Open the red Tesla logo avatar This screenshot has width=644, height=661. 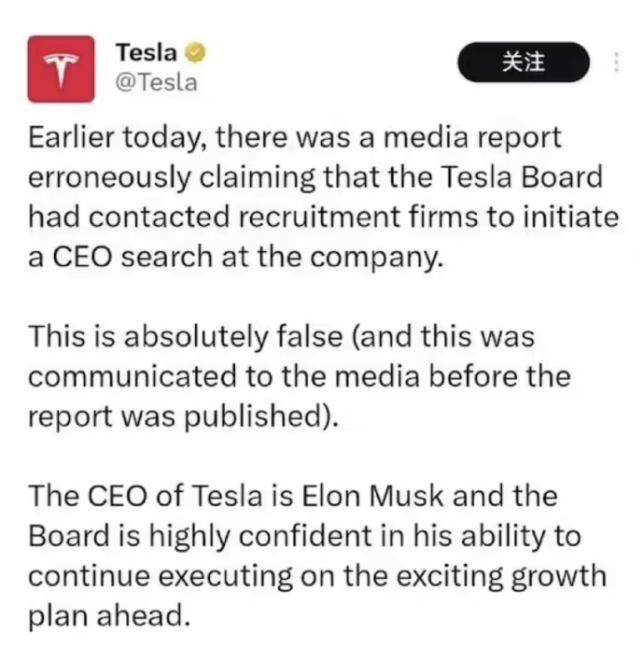[x=61, y=69]
